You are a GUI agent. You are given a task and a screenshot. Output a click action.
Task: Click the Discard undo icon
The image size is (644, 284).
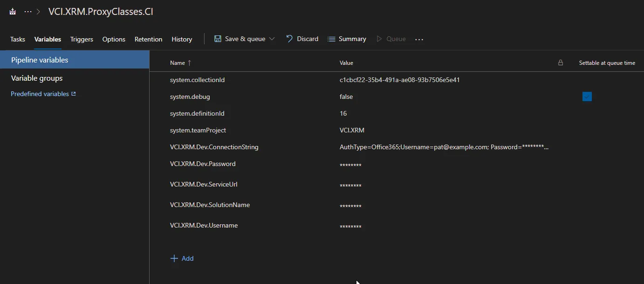tap(289, 39)
